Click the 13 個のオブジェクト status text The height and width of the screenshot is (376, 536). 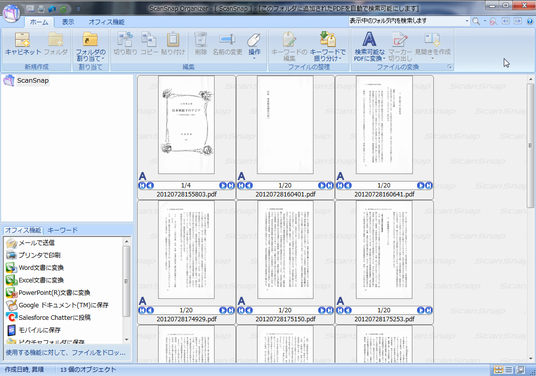point(88,370)
